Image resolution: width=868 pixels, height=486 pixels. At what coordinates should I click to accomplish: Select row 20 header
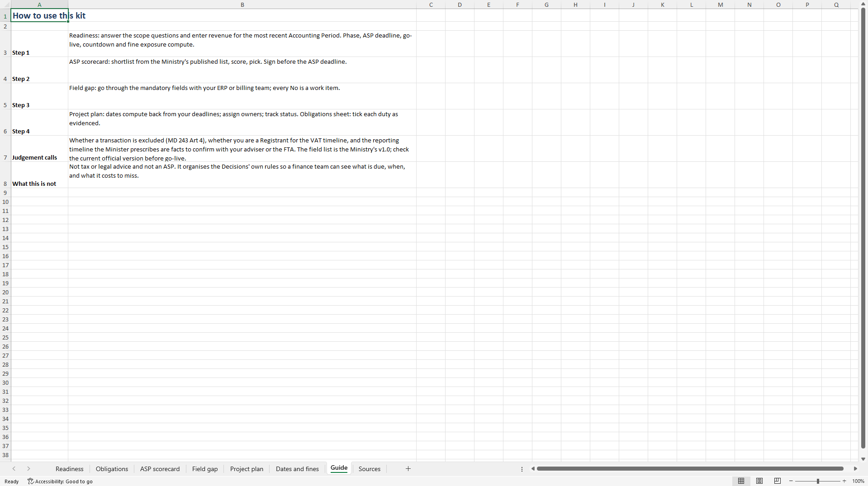point(5,292)
